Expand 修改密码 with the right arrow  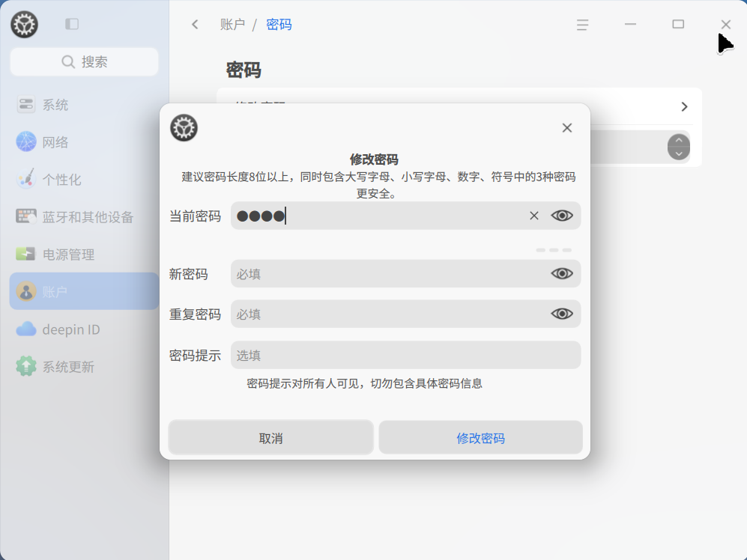coord(683,106)
